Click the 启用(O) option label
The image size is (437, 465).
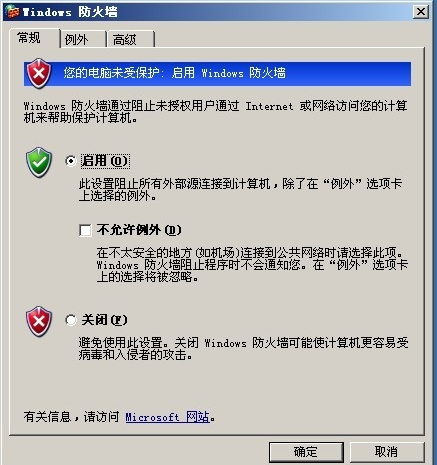point(105,161)
